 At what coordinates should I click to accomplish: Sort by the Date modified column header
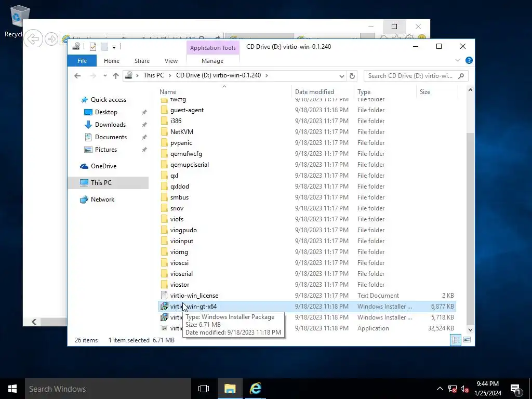click(314, 91)
